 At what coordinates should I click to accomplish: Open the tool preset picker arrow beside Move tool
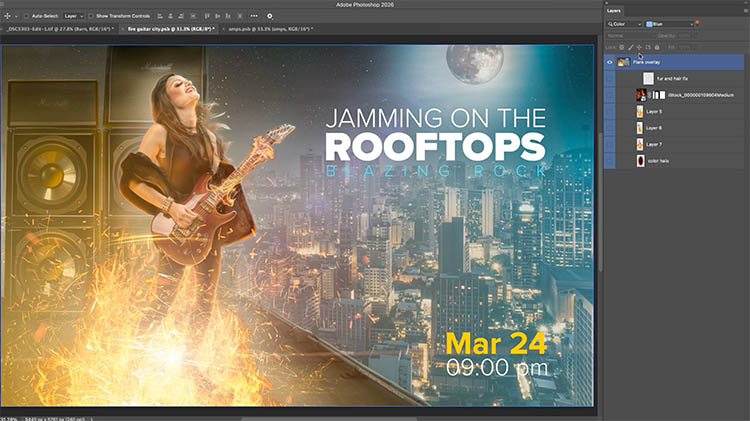16,16
